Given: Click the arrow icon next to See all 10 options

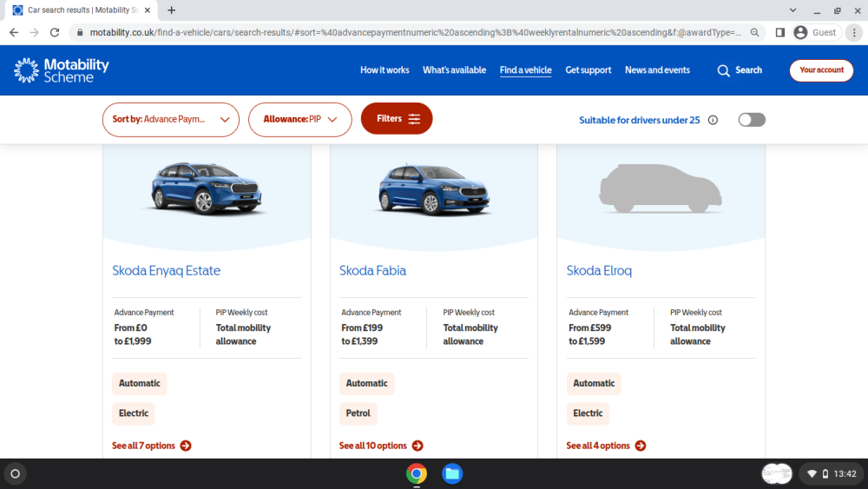Looking at the screenshot, I should [418, 446].
